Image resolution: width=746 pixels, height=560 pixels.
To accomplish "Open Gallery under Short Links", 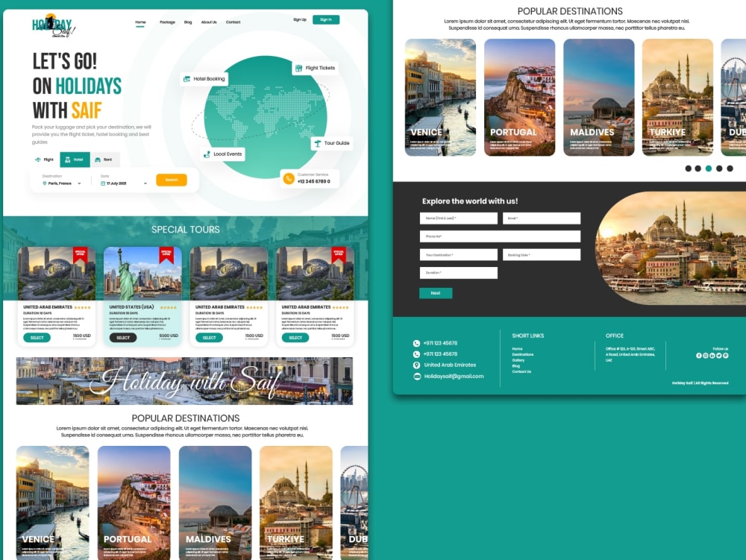I will point(518,360).
